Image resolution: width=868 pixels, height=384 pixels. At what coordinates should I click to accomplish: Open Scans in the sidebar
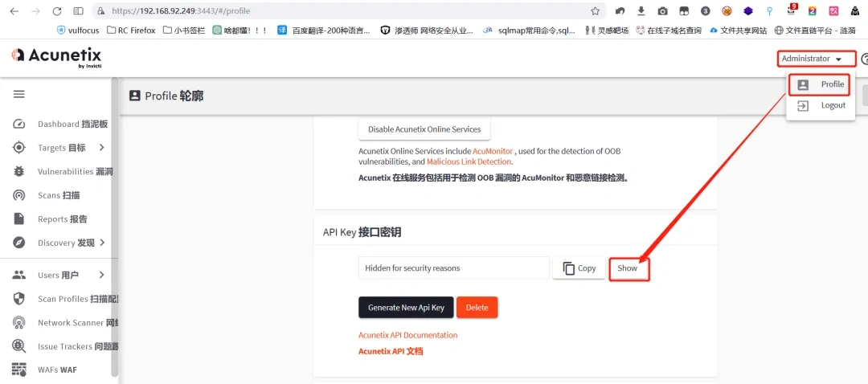pos(58,195)
